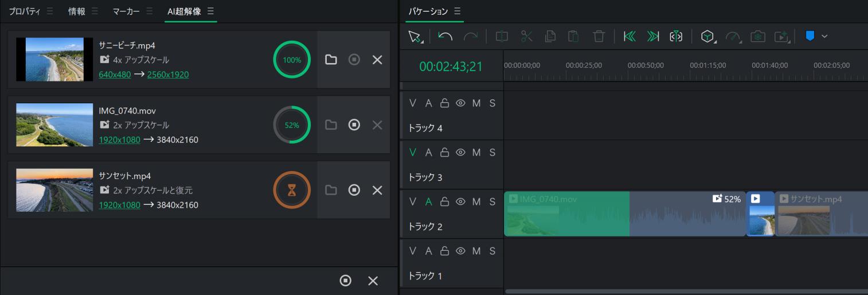868x295 pixels.
Task: Toggle visibility eye on トラック 4
Action: coord(460,103)
